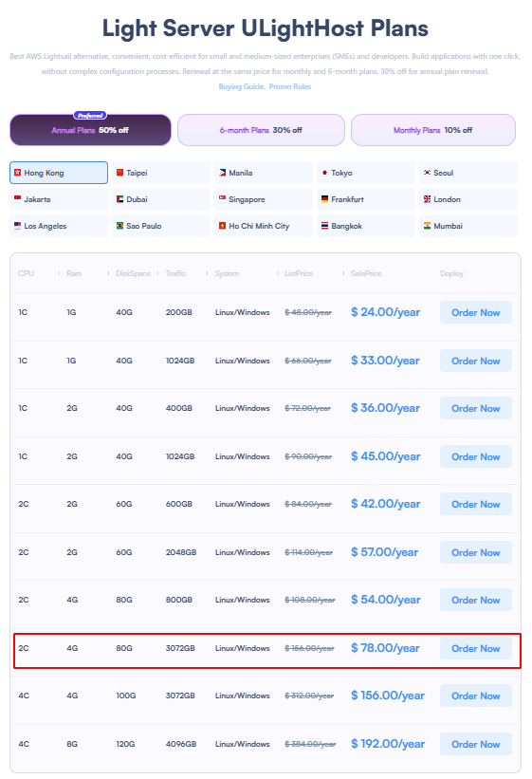Screen dimensions: 532x779
Task: Click the $ 78.00/year sale price
Action: [x=385, y=648]
